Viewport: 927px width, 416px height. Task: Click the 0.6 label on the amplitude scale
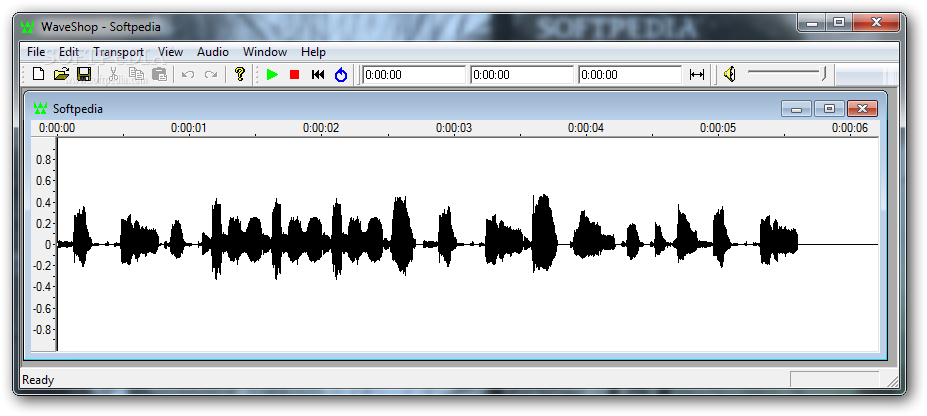click(44, 181)
